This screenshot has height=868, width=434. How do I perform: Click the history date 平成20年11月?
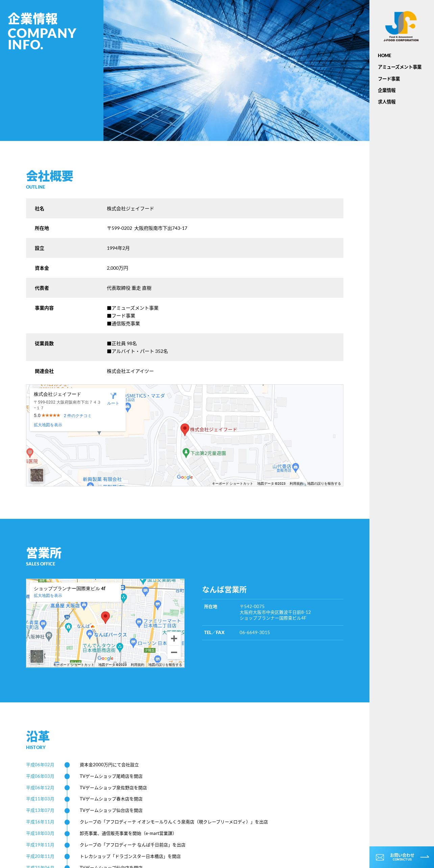point(40,856)
